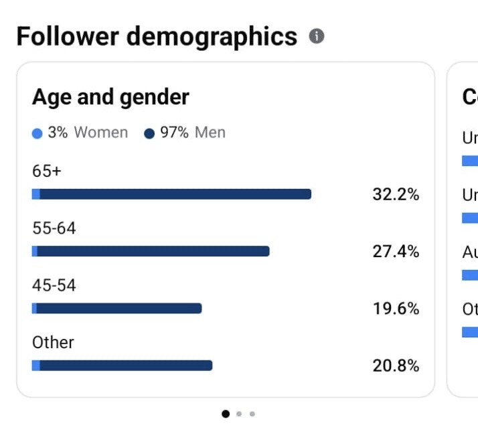Image resolution: width=478 pixels, height=448 pixels.
Task: Click the women segment of the 65+ bar
Action: pos(36,194)
